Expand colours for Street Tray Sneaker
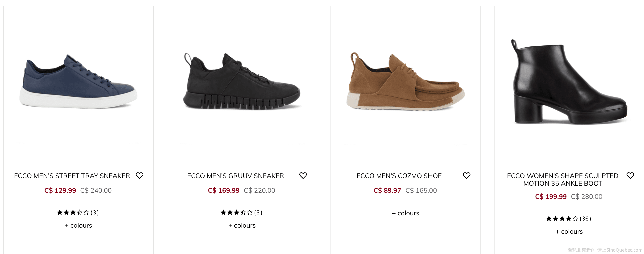The width and height of the screenshot is (644, 254). coord(78,225)
